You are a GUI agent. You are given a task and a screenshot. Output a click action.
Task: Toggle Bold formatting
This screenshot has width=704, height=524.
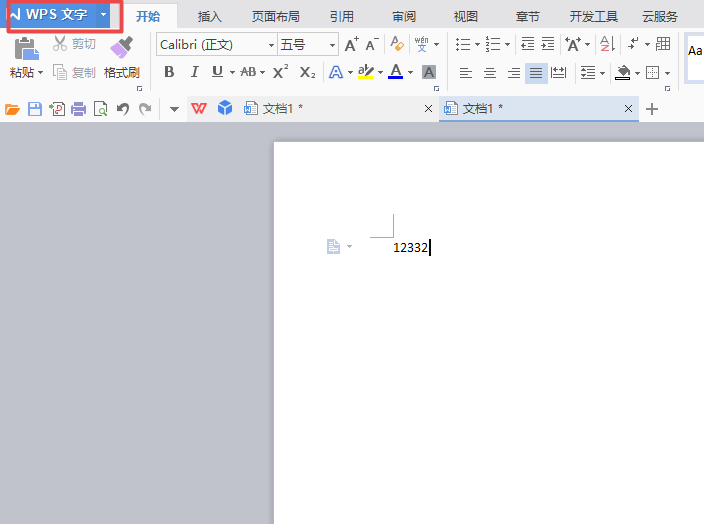tap(169, 72)
